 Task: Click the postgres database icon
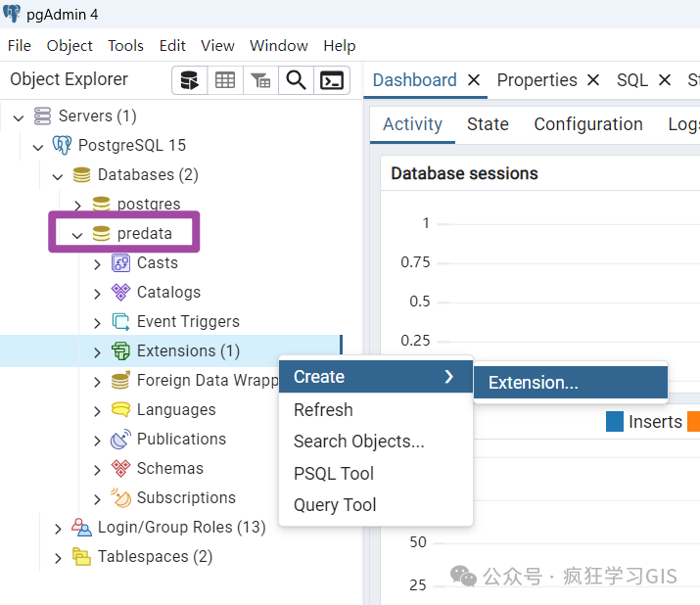[x=101, y=204]
